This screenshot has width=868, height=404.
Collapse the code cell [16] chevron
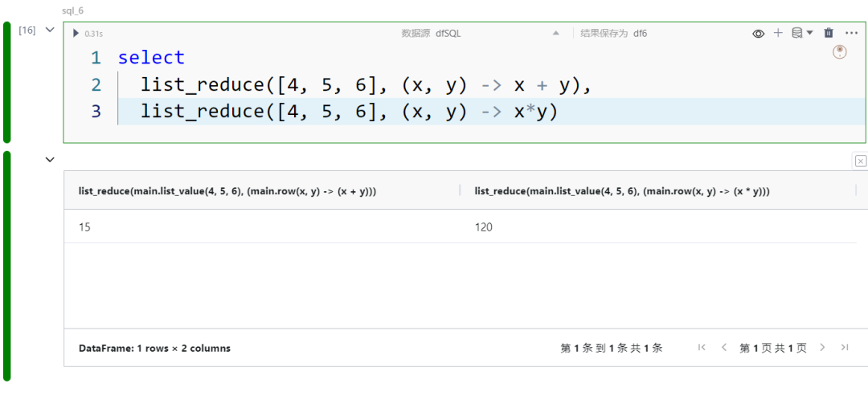pos(50,30)
